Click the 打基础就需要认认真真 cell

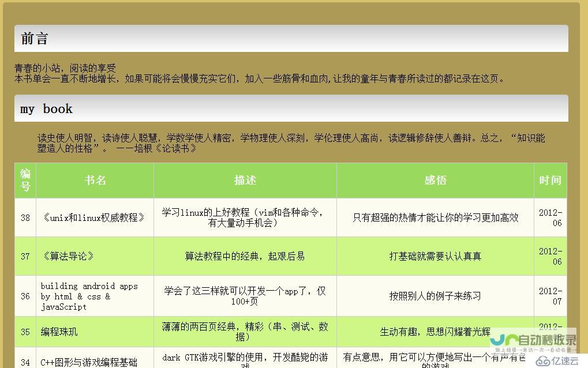coord(436,256)
